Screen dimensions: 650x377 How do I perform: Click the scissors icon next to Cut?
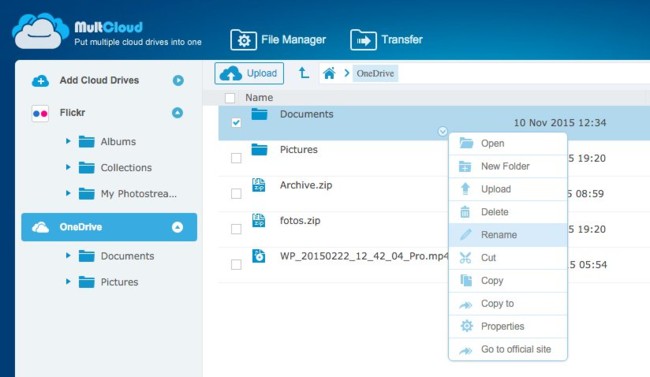click(x=465, y=258)
